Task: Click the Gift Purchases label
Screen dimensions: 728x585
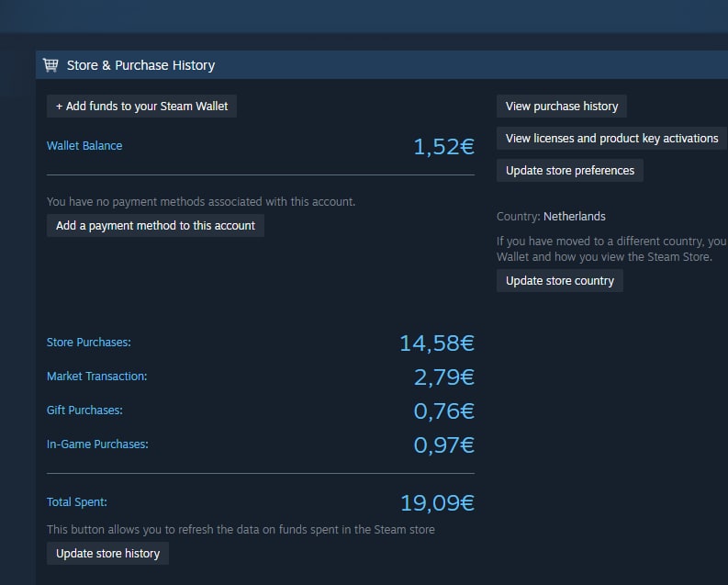Action: pos(84,410)
